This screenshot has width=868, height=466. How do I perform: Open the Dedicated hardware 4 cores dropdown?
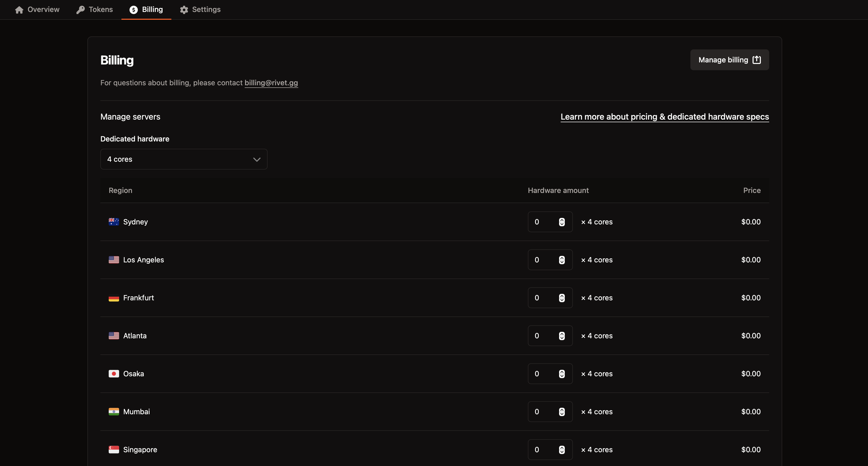point(184,159)
